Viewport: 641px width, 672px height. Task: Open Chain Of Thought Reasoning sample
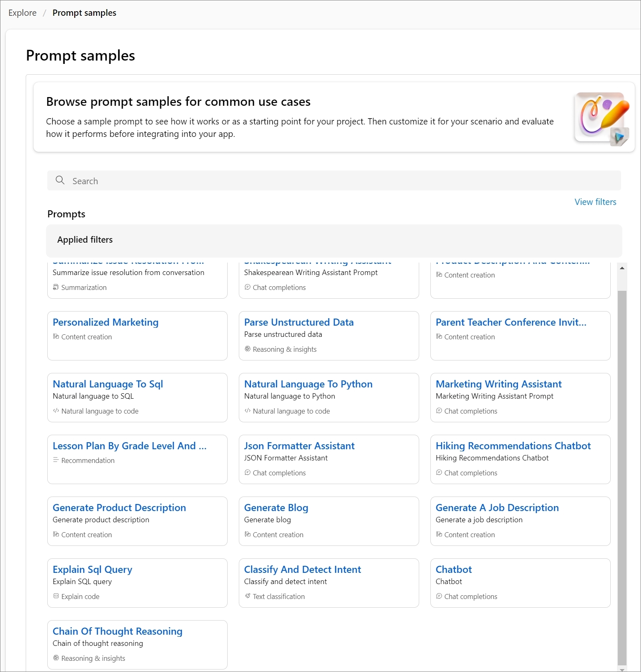[117, 631]
